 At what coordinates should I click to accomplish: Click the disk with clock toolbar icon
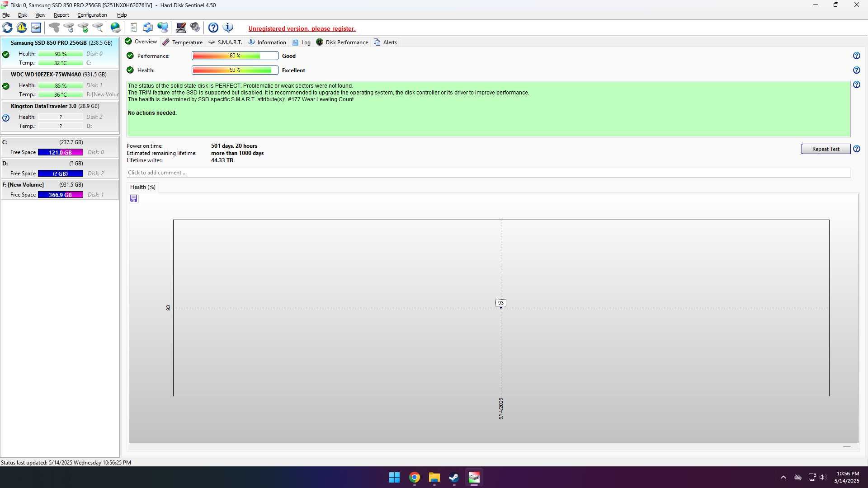(69, 28)
